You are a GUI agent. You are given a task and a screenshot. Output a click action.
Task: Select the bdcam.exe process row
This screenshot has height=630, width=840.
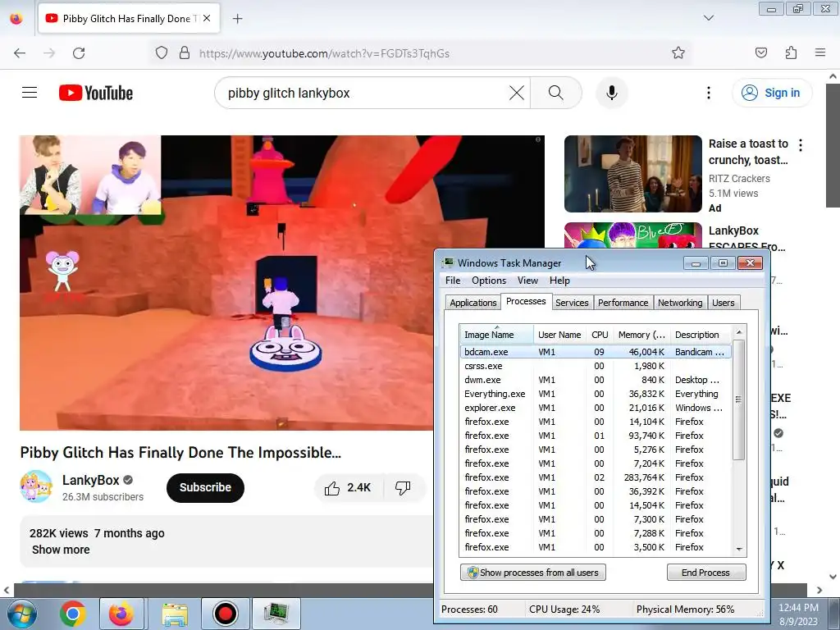coord(596,352)
